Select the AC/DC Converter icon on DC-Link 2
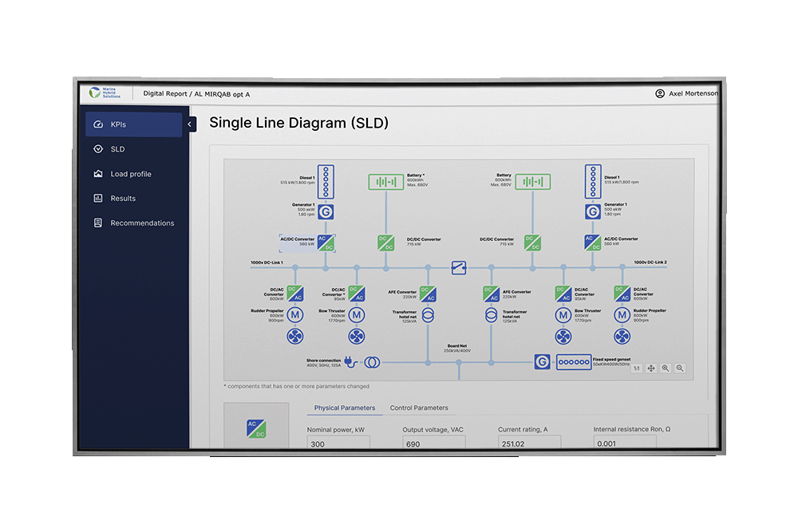Viewport: 798px width, 532px height. coord(593,242)
